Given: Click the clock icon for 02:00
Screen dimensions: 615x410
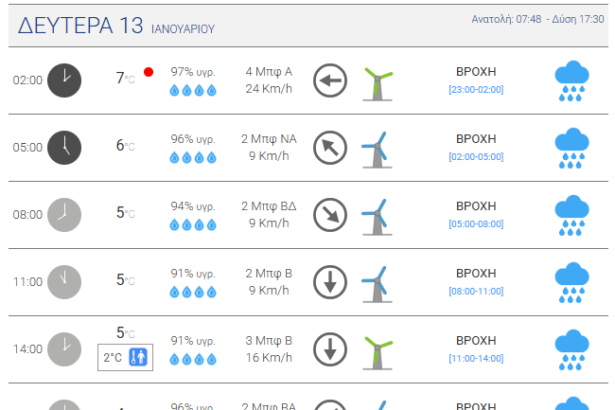Looking at the screenshot, I should (x=64, y=79).
